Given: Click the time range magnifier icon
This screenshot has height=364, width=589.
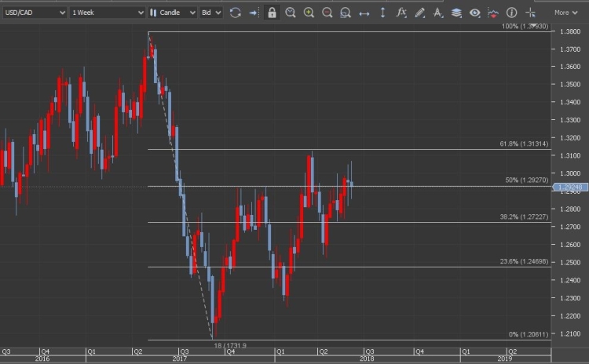Looking at the screenshot, I should 290,13.
